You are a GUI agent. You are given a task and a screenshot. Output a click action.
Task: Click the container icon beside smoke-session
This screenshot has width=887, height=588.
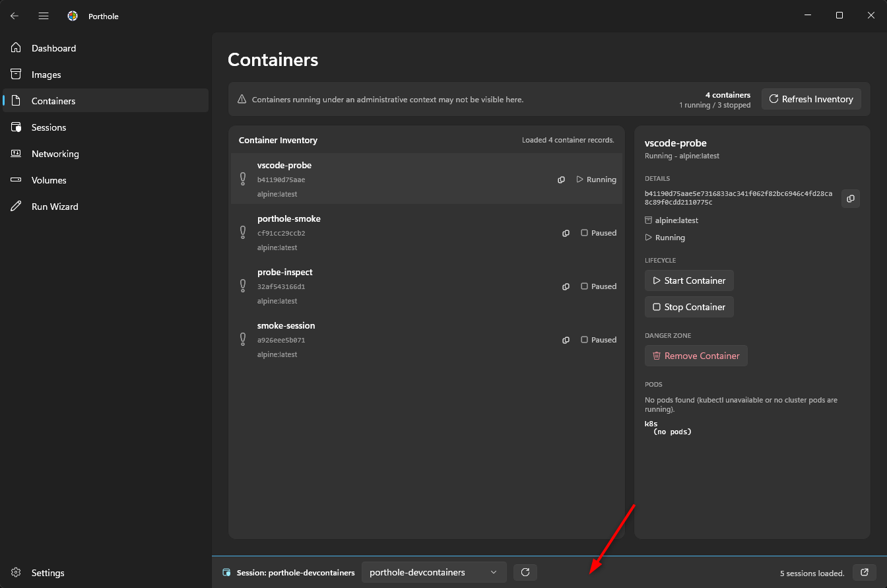click(x=243, y=339)
